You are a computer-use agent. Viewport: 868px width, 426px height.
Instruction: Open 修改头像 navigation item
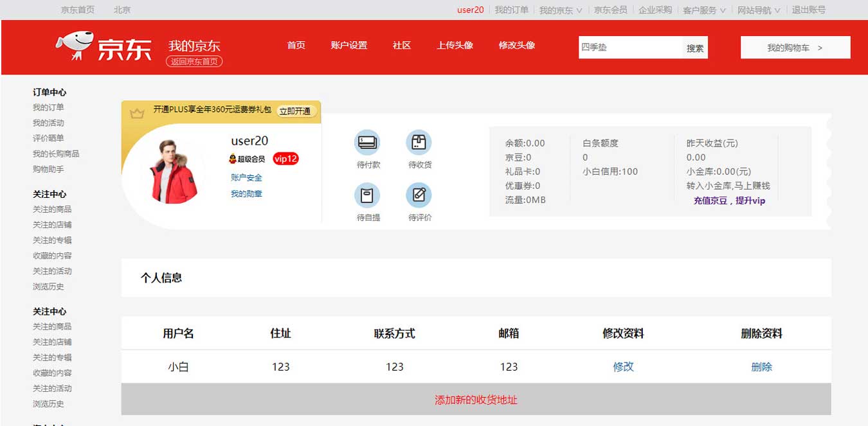click(517, 46)
